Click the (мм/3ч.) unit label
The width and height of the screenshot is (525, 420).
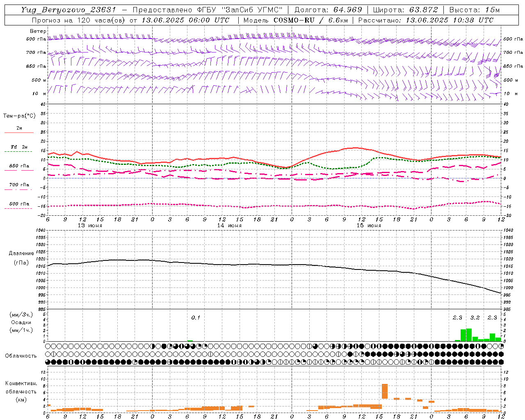coord(21,315)
